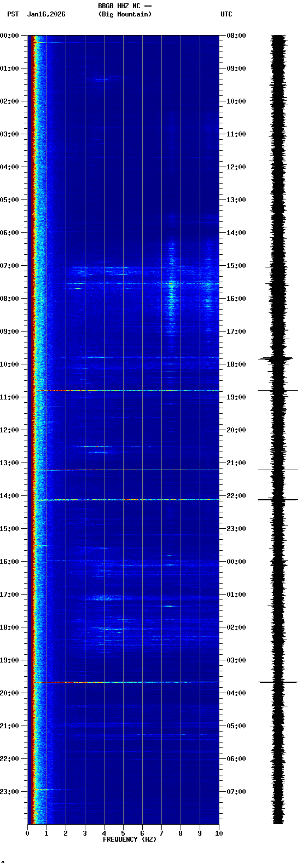Image resolution: width=302 pixels, height=868 pixels.
Task: Click PST axis label '06:00'
Action: (9, 233)
